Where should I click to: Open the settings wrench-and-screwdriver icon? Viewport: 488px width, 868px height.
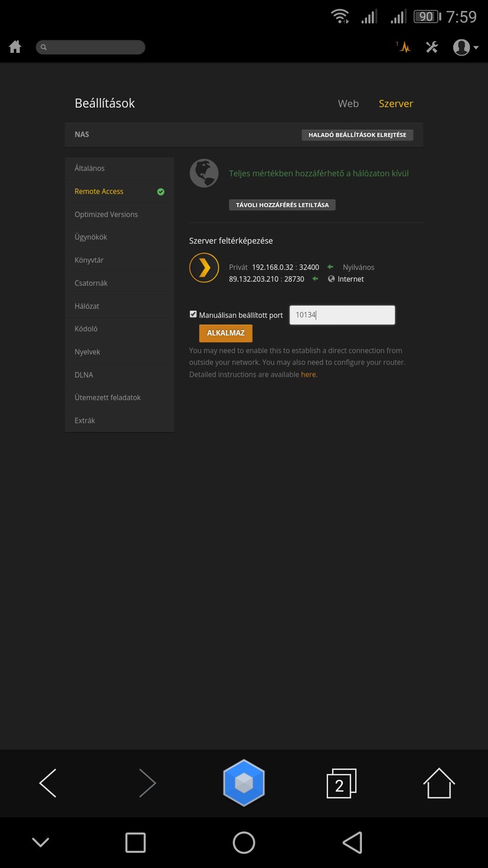432,47
